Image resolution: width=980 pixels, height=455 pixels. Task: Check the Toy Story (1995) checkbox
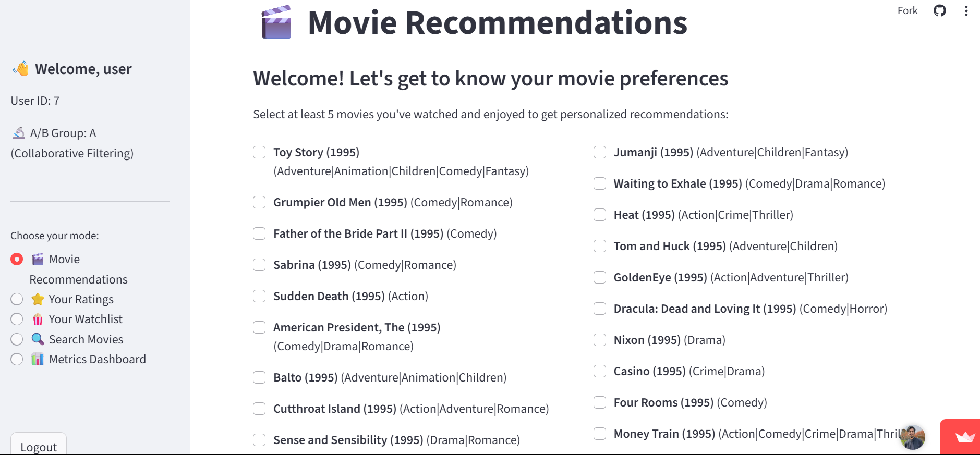[x=259, y=152]
